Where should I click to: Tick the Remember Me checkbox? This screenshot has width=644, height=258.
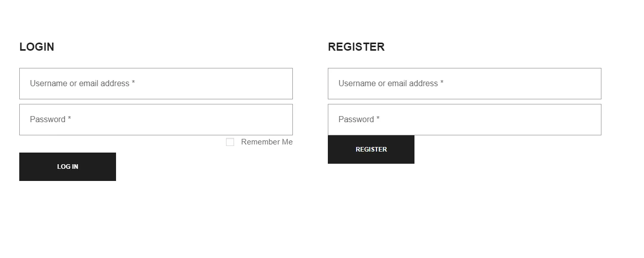coord(230,142)
